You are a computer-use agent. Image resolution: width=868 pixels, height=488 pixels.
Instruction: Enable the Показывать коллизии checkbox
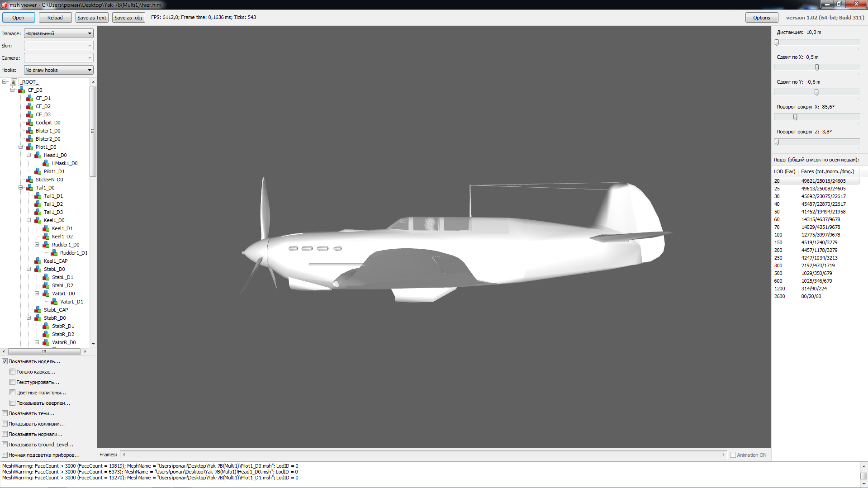(5, 424)
